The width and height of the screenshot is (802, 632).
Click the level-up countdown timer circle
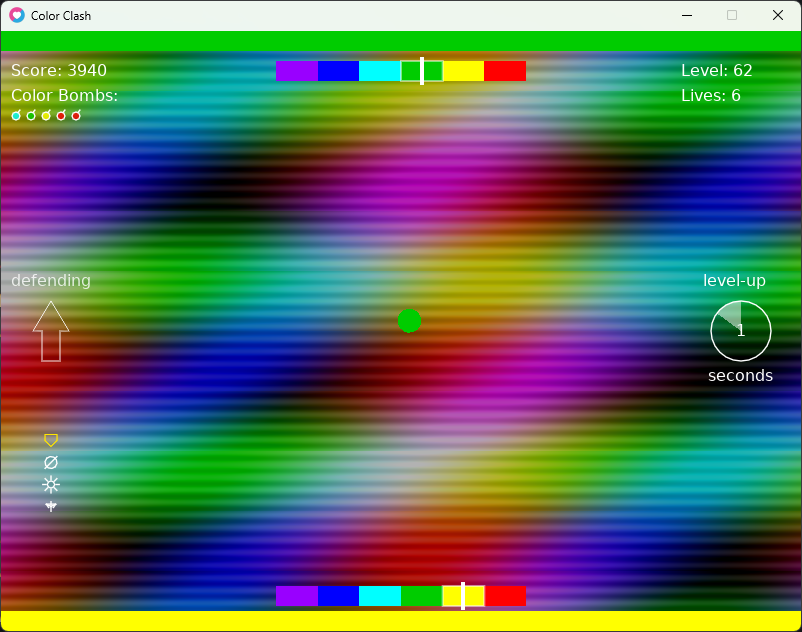coord(741,331)
